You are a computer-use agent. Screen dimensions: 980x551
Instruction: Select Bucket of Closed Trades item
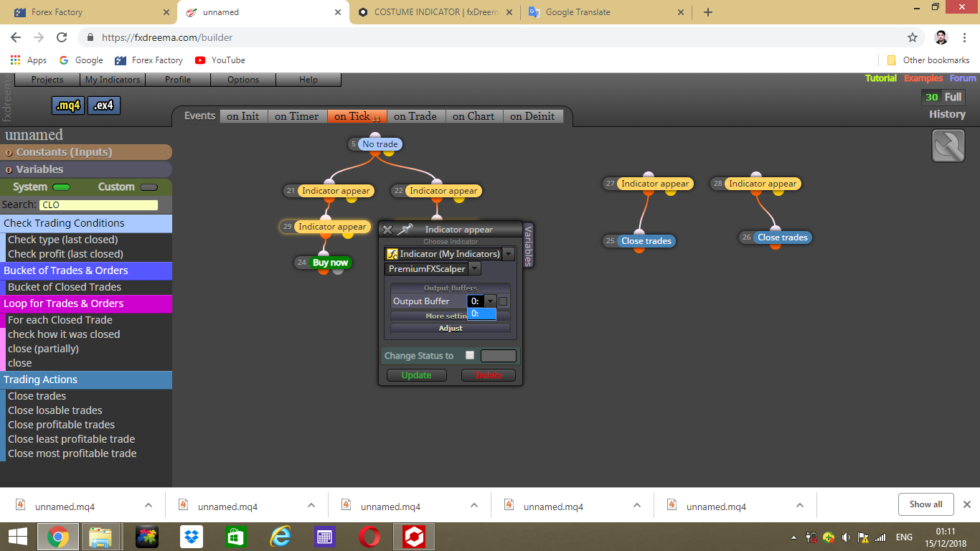coord(65,287)
